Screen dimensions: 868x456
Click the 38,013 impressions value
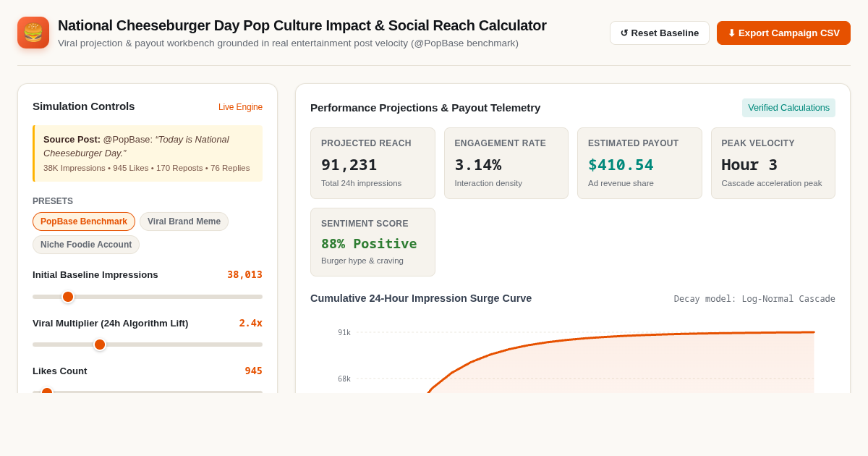pyautogui.click(x=244, y=274)
